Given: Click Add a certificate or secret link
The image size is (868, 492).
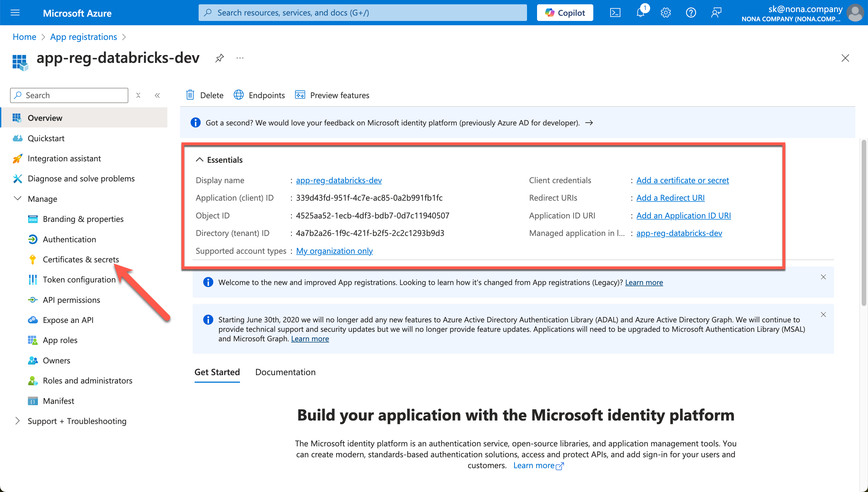Looking at the screenshot, I should 683,180.
